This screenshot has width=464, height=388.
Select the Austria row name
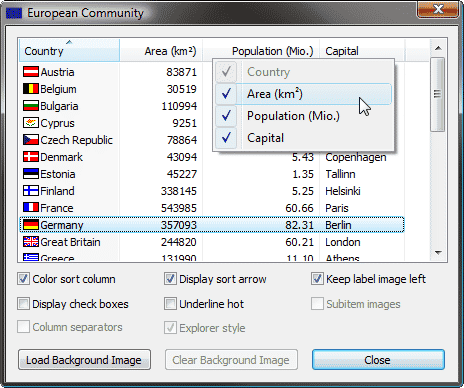point(57,72)
